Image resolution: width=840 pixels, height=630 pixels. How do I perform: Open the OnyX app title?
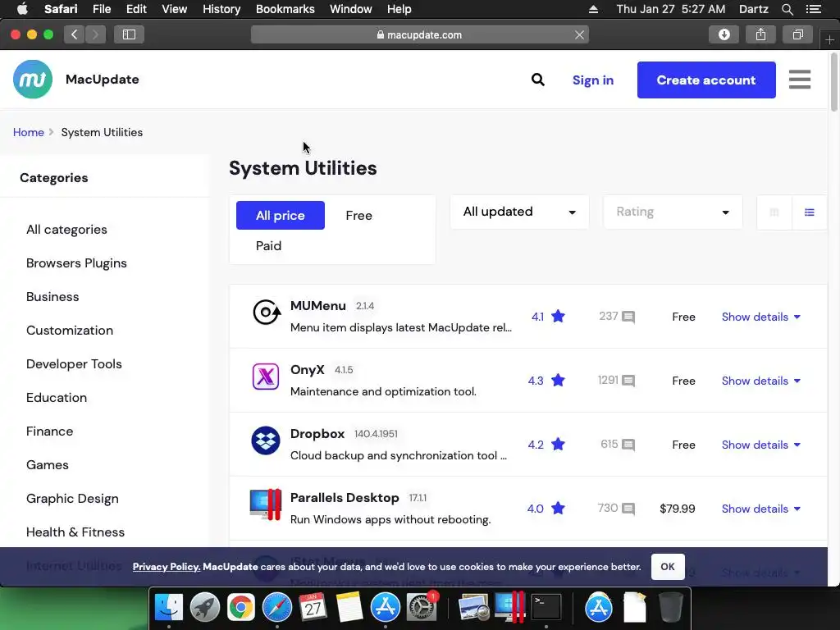click(x=307, y=370)
